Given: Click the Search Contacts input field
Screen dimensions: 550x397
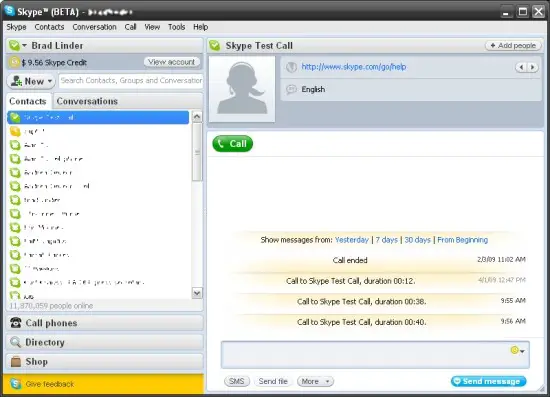Looking at the screenshot, I should pyautogui.click(x=131, y=81).
